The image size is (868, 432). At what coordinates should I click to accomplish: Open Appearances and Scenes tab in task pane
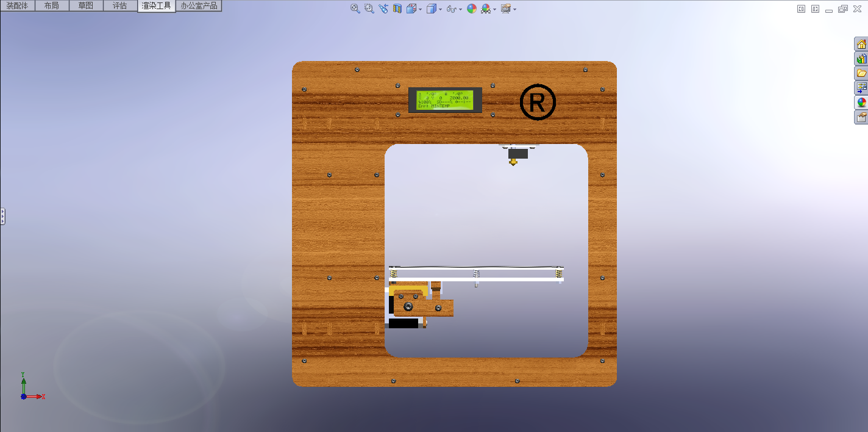861,103
